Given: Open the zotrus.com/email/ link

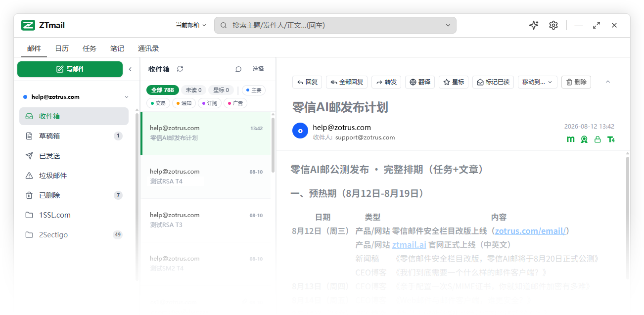Looking at the screenshot, I should coord(530,231).
